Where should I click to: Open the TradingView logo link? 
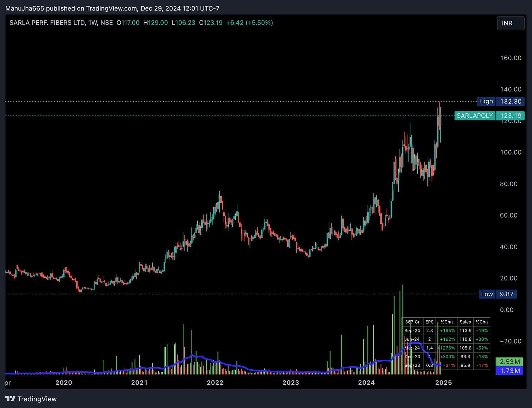31,399
